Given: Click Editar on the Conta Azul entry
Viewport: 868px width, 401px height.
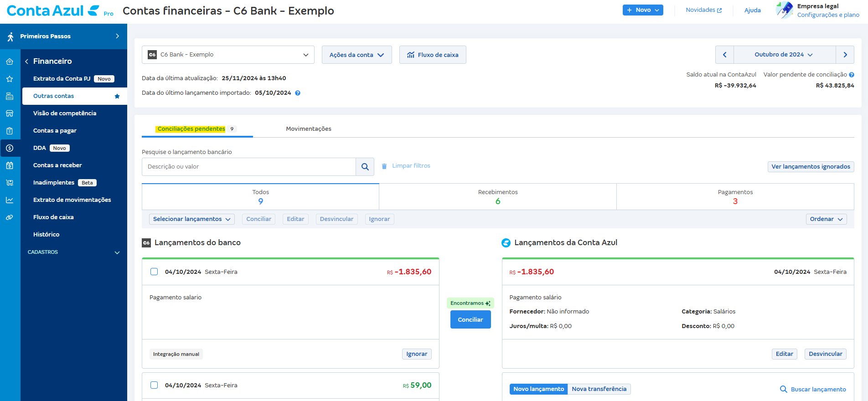Looking at the screenshot, I should tap(785, 354).
